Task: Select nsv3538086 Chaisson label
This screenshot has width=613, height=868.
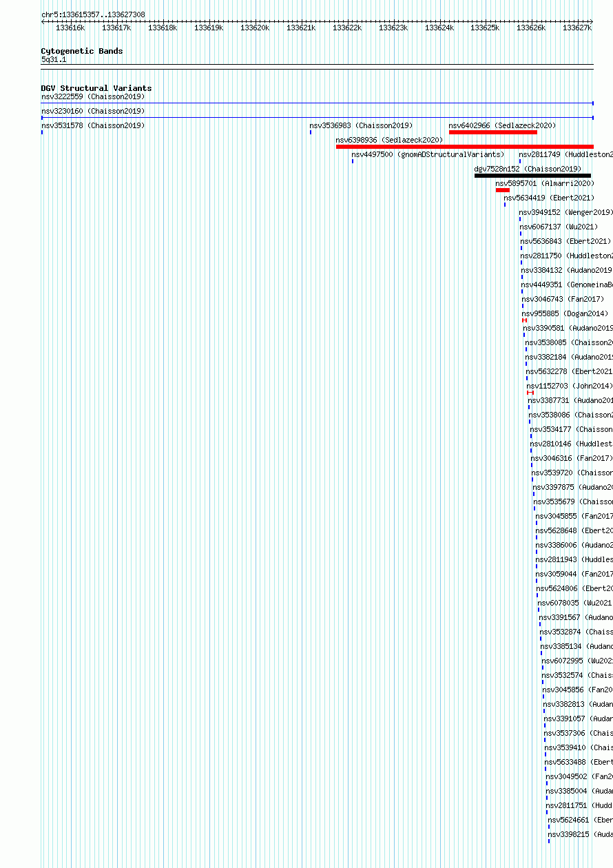Action: [570, 415]
